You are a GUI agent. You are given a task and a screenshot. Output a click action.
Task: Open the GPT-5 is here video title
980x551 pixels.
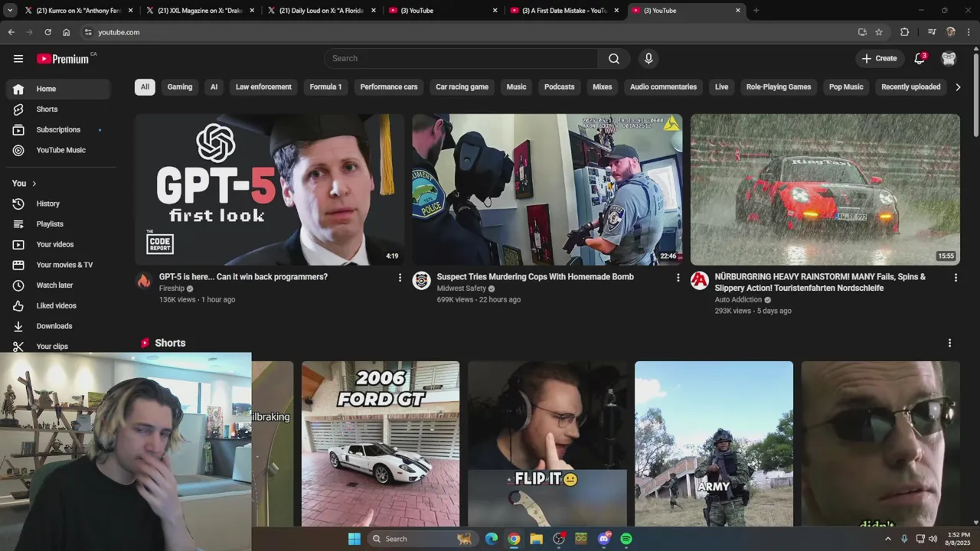(243, 277)
